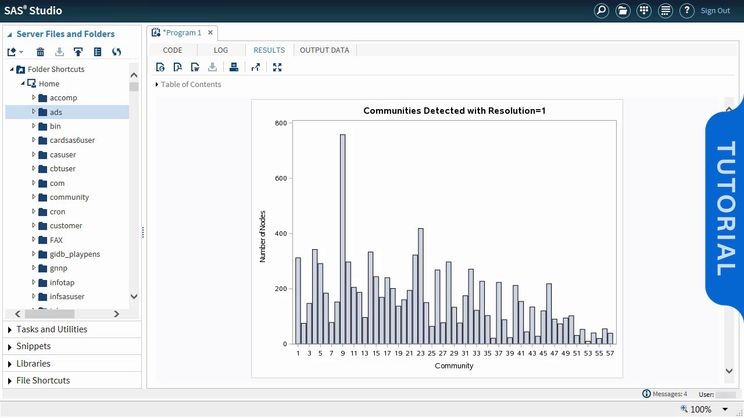Open the Help question mark icon
The width and height of the screenshot is (744, 418).
(x=687, y=10)
